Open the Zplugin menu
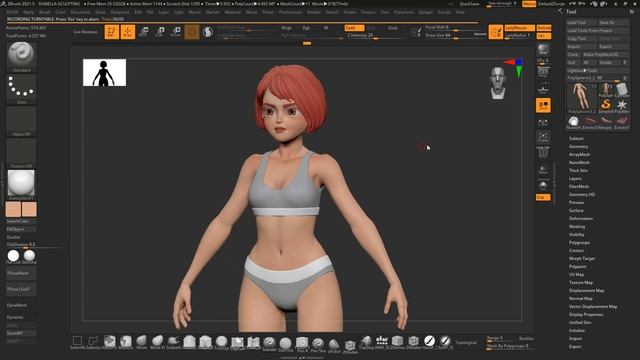Screen dimensions: 640x360 (x=425, y=12)
